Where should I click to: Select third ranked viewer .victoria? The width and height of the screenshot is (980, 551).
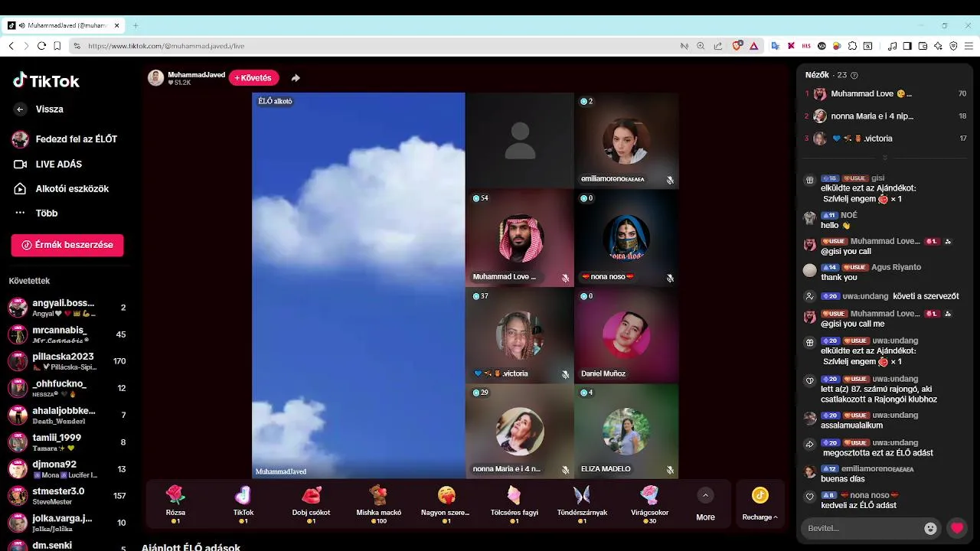point(885,139)
